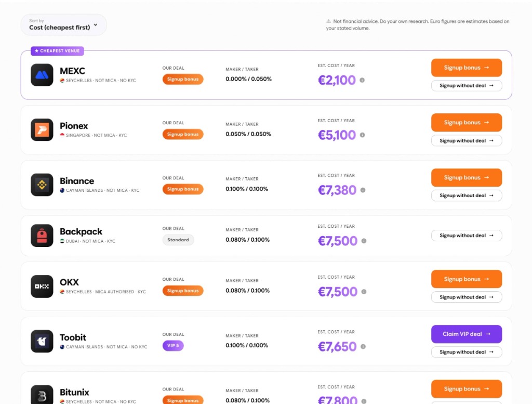Click Toobit estimated cost €7,650
Image resolution: width=532 pixels, height=404 pixels.
(x=337, y=347)
